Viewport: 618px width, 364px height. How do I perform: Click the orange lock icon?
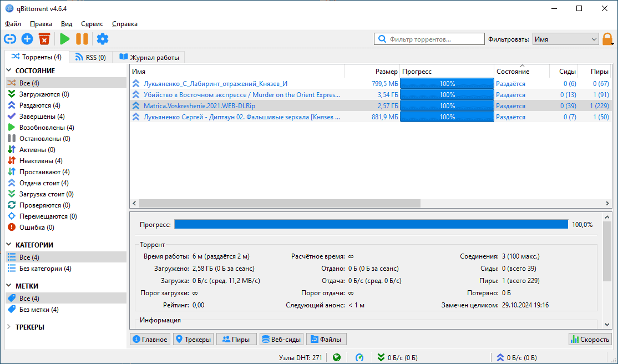[607, 39]
